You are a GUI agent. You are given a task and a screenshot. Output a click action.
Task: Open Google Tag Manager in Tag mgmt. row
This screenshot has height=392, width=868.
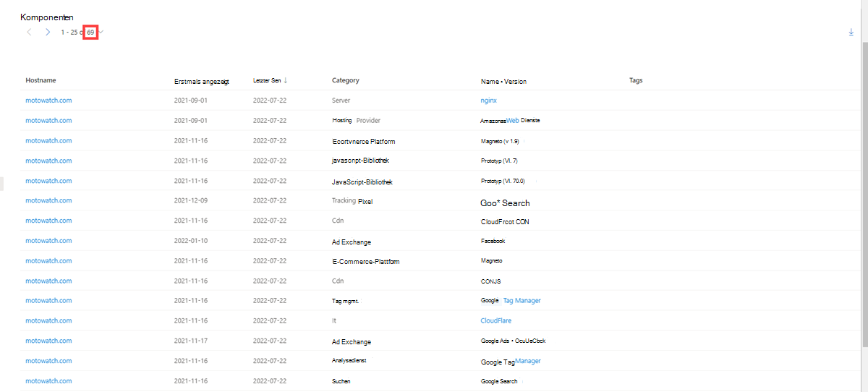511,300
